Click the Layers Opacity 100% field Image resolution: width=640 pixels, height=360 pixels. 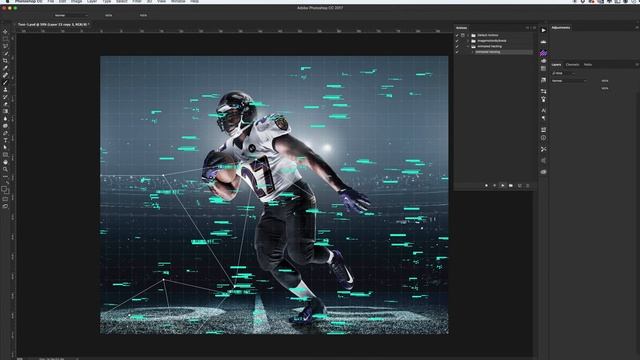click(605, 81)
